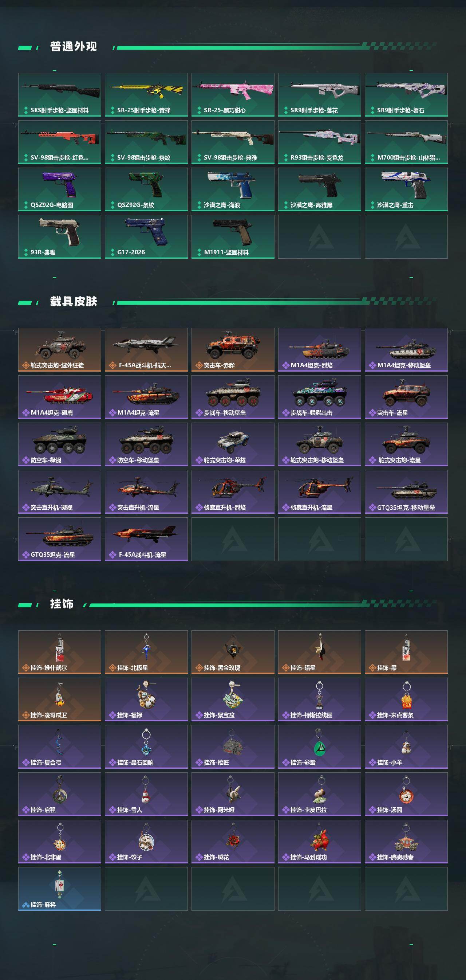466x980 pixels.
Task: Select the red M1A4坦克-驯鹿 tank skin
Action: pos(60,397)
